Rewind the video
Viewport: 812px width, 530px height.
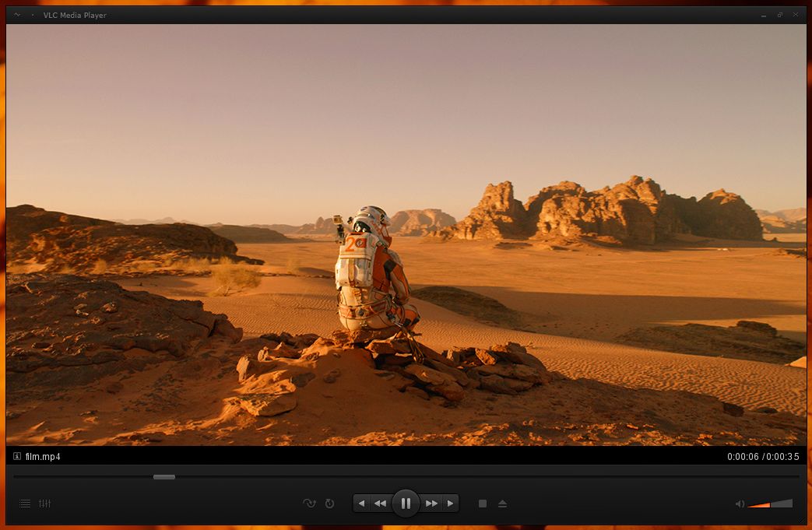click(381, 503)
